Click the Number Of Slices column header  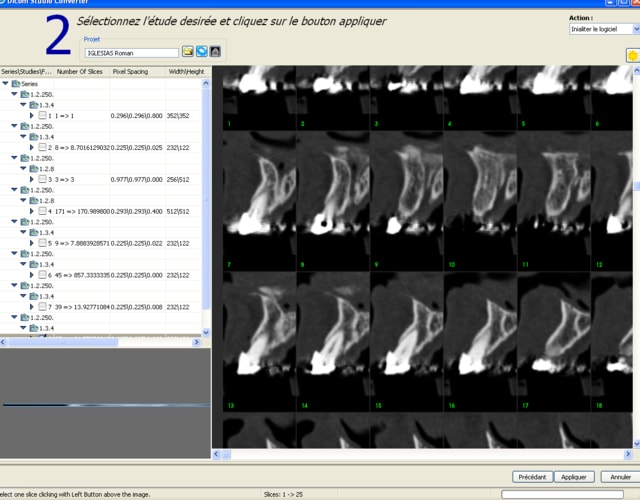(80, 71)
